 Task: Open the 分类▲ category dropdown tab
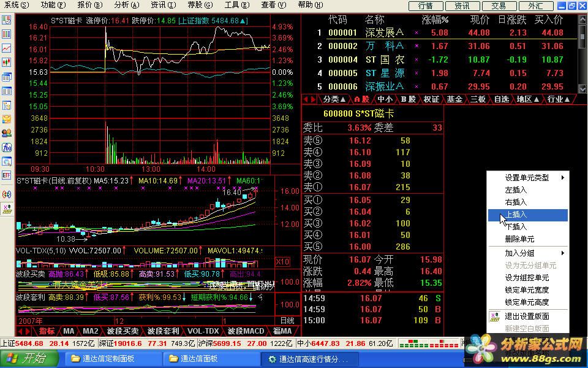334,99
